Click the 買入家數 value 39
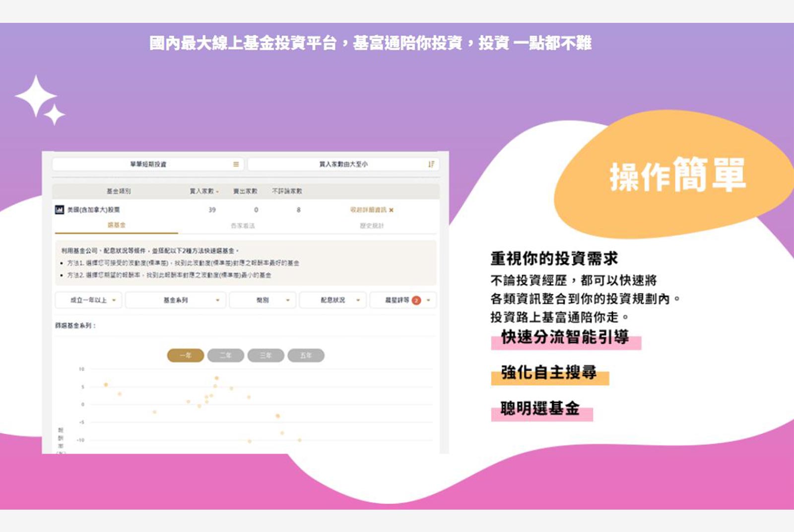 212,210
